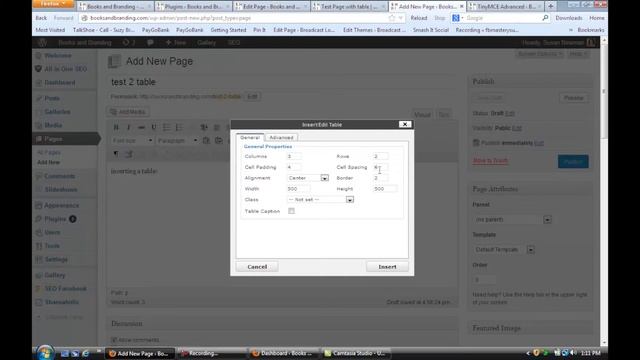Insert numbered list from editor toolbar
Viewport: 640px width, 360px height.
tap(179, 127)
